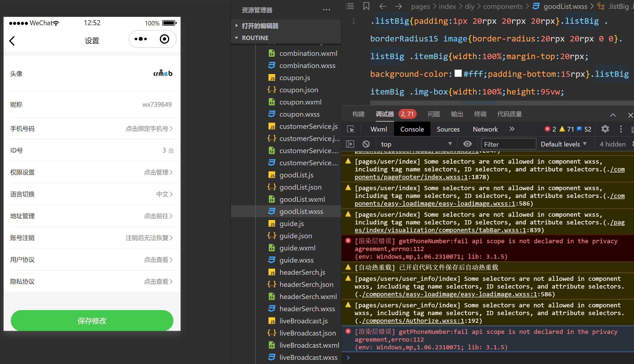Viewport: 634px width, 364px height.
Task: Click the tabBar.wxss:1 source link
Action: click(440, 230)
